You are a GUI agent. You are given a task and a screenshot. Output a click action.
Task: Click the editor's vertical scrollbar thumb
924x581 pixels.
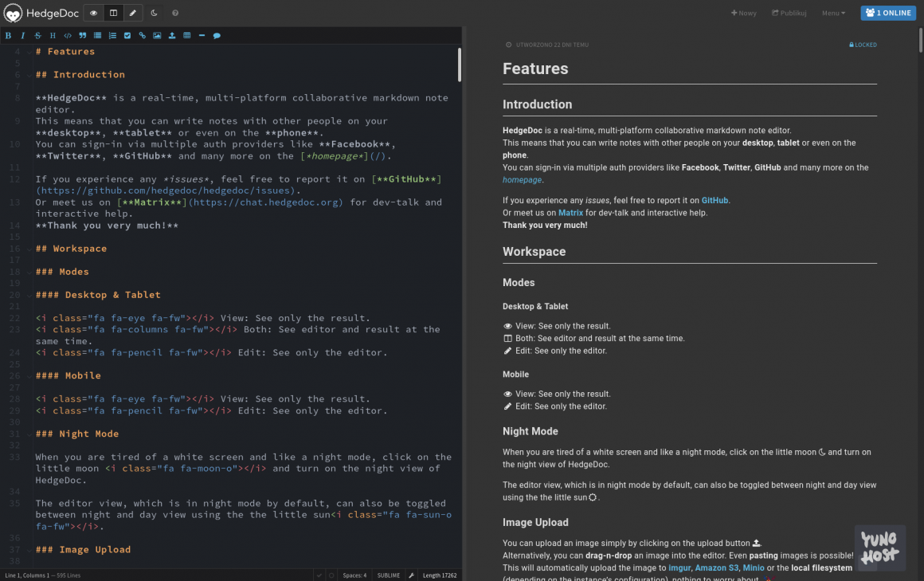(x=459, y=65)
